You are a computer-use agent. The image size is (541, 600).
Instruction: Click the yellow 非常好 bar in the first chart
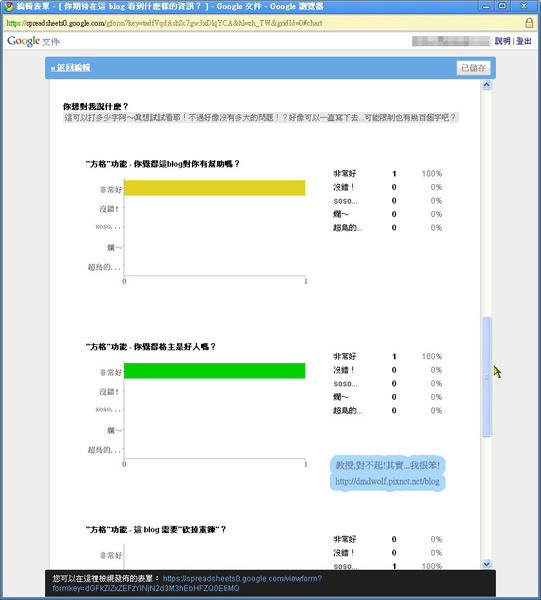pyautogui.click(x=215, y=188)
